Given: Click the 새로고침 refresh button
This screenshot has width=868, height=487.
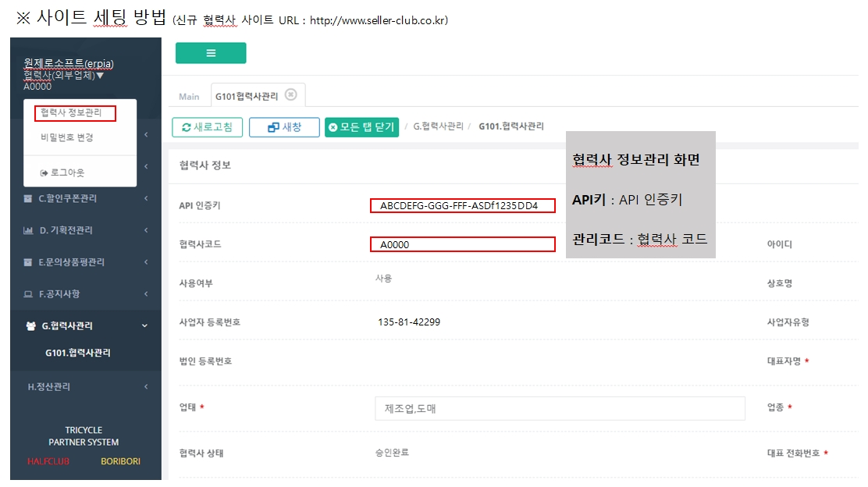Looking at the screenshot, I should 208,127.
